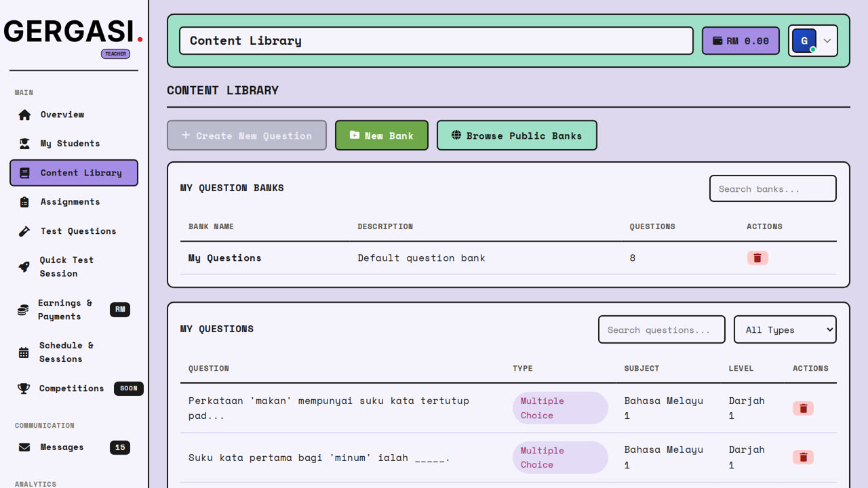
Task: Click the Content Library book icon
Action: (x=24, y=173)
